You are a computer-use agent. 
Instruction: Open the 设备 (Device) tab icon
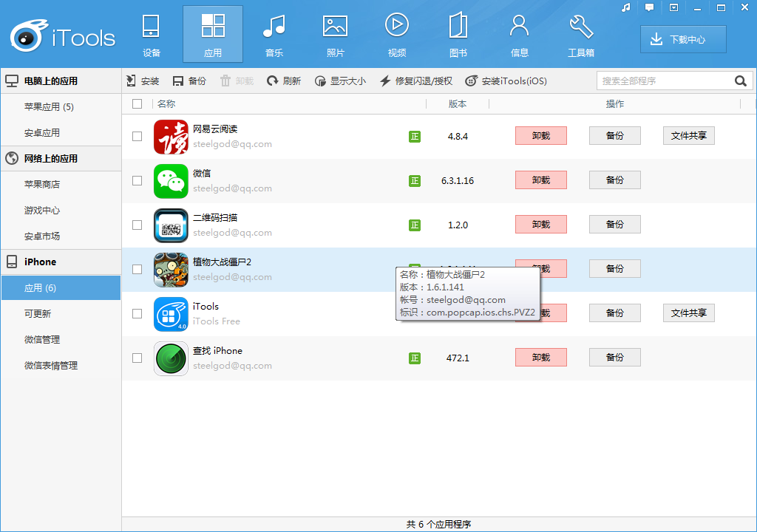click(151, 35)
